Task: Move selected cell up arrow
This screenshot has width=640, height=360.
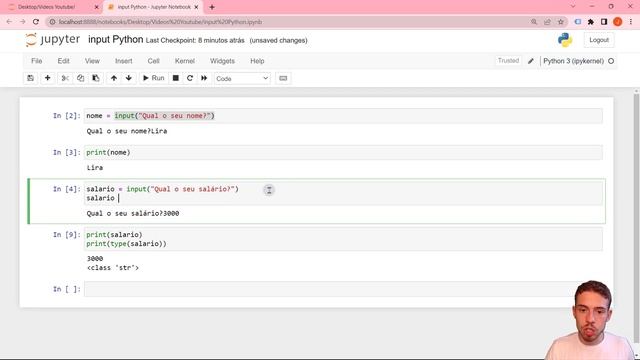Action: 114,78
